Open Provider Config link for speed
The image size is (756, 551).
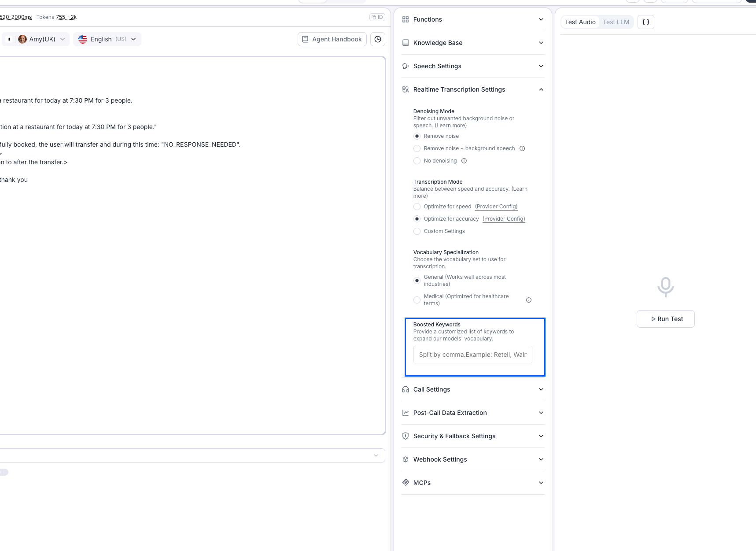click(x=496, y=207)
